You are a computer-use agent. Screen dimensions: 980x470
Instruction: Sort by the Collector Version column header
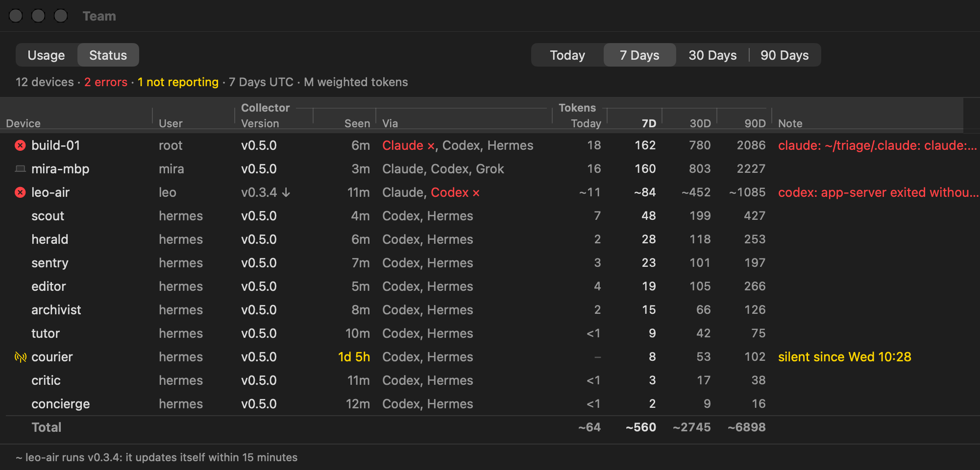pos(260,123)
